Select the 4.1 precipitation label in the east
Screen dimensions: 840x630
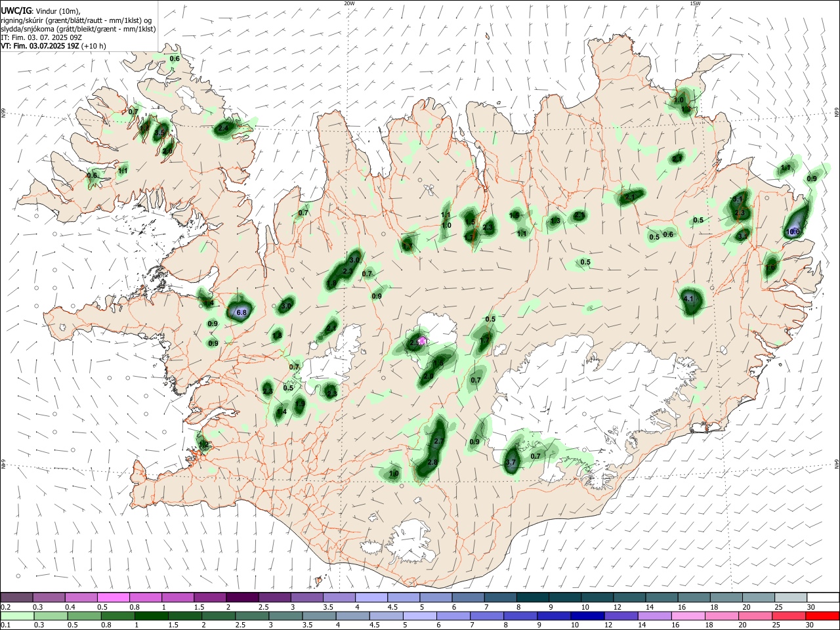[x=688, y=299]
